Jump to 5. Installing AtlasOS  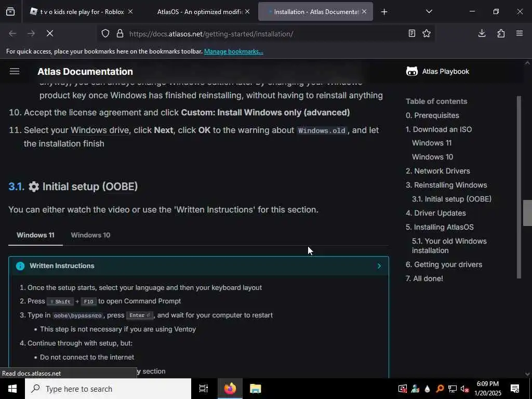440,227
